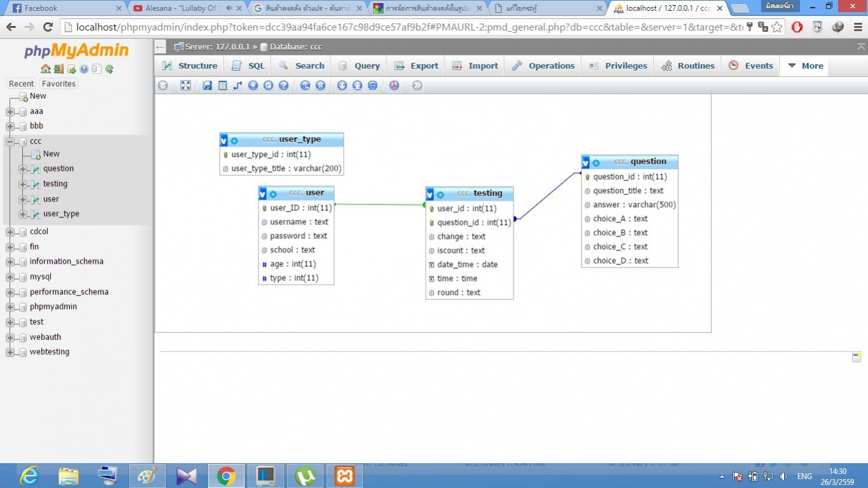This screenshot has height=488, width=868.
Task: Click New under ccc database
Action: click(x=51, y=154)
